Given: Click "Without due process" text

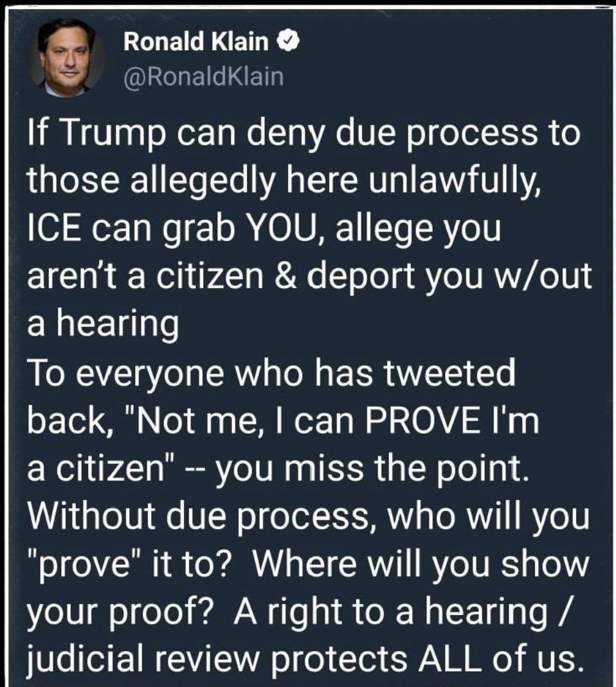Looking at the screenshot, I should coord(197,516).
